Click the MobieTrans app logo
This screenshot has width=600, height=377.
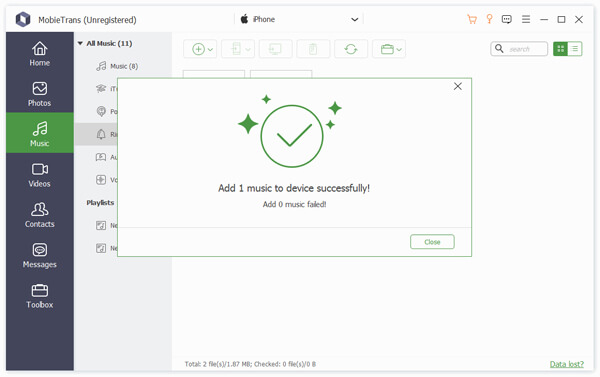pos(23,19)
